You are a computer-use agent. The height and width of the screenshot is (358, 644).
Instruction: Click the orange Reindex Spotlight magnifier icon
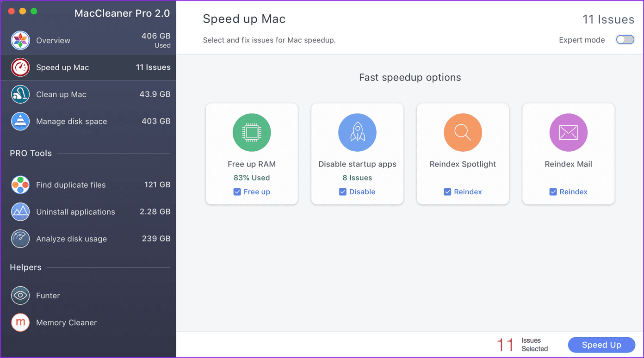click(x=463, y=133)
